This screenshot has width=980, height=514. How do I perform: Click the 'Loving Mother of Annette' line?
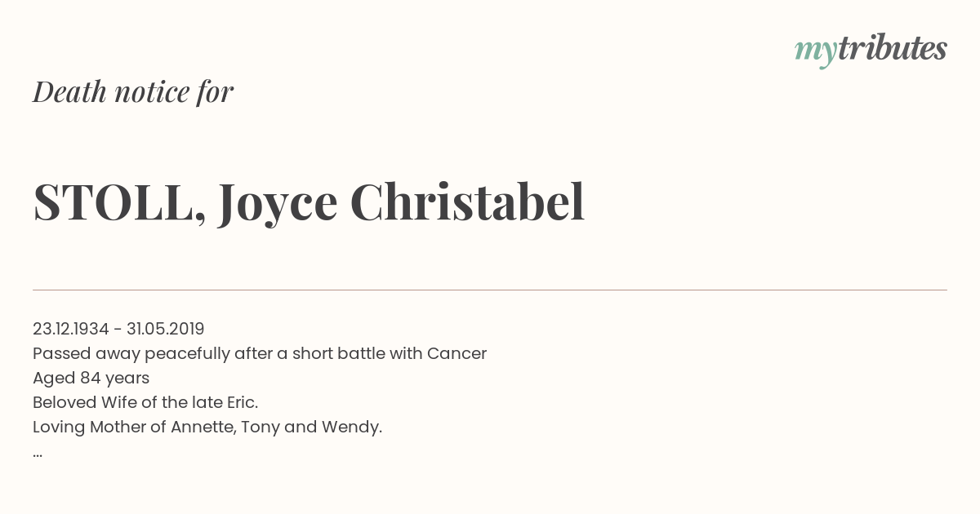(207, 428)
